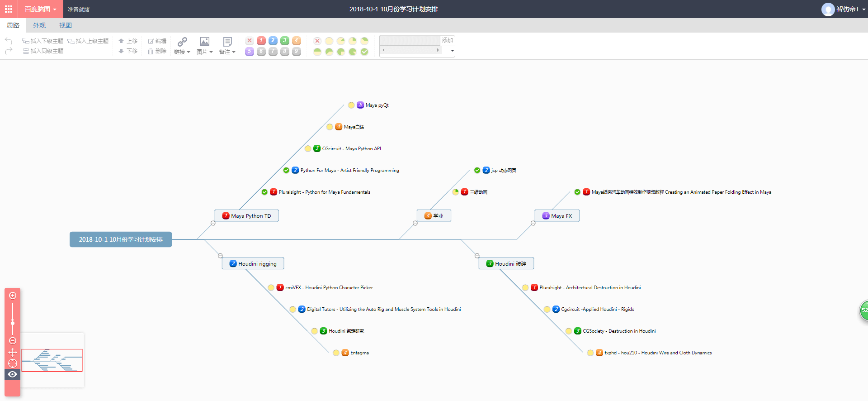The height and width of the screenshot is (401, 868).
Task: Click 插入上级主题 button
Action: (x=88, y=41)
